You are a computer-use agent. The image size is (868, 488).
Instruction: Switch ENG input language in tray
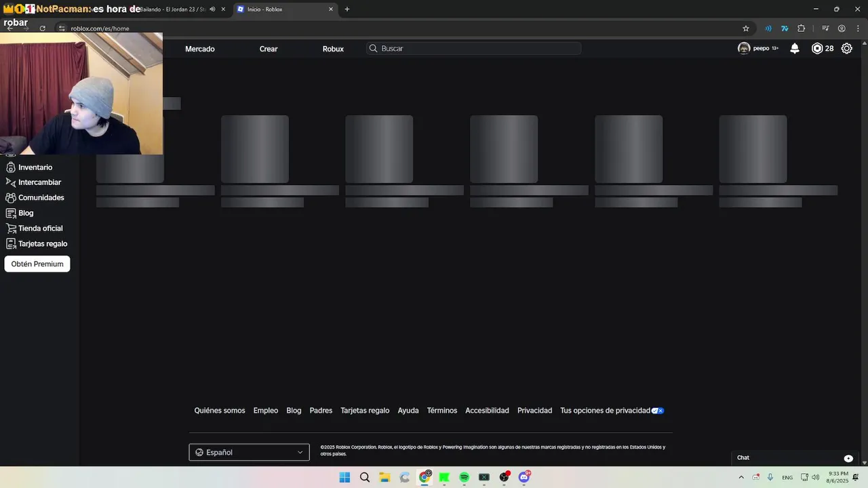pyautogui.click(x=787, y=478)
